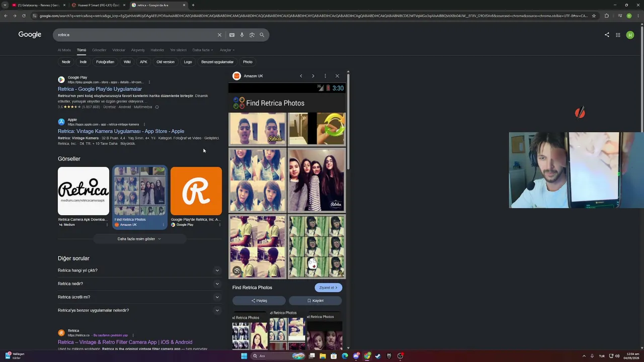Open a new browser tab
Screen dimensions: 644x362
[x=193, y=5]
